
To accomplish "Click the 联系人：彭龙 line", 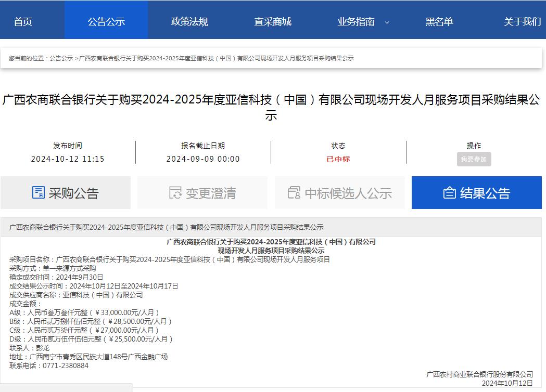I will (x=29, y=348).
